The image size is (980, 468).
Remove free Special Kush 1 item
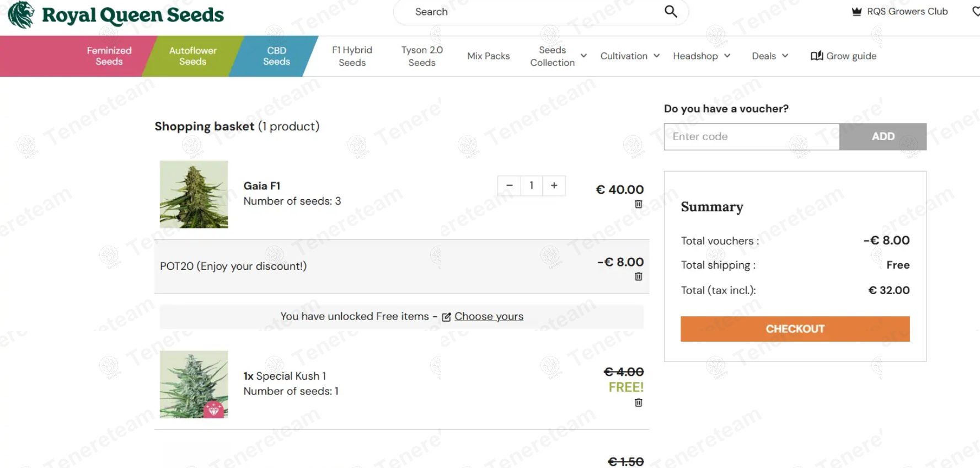638,403
